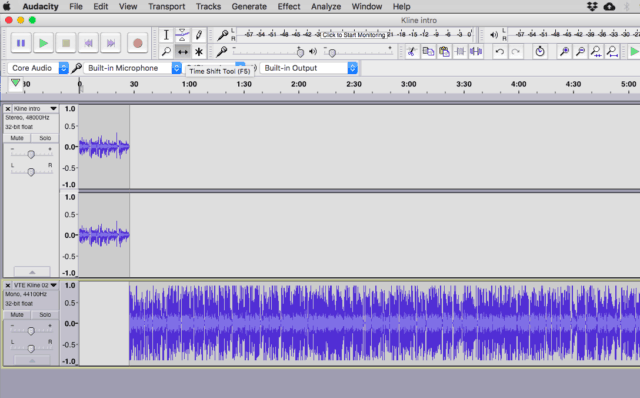Click the Zoom Out magnifier icon
This screenshot has height=398, width=640.
(x=580, y=52)
